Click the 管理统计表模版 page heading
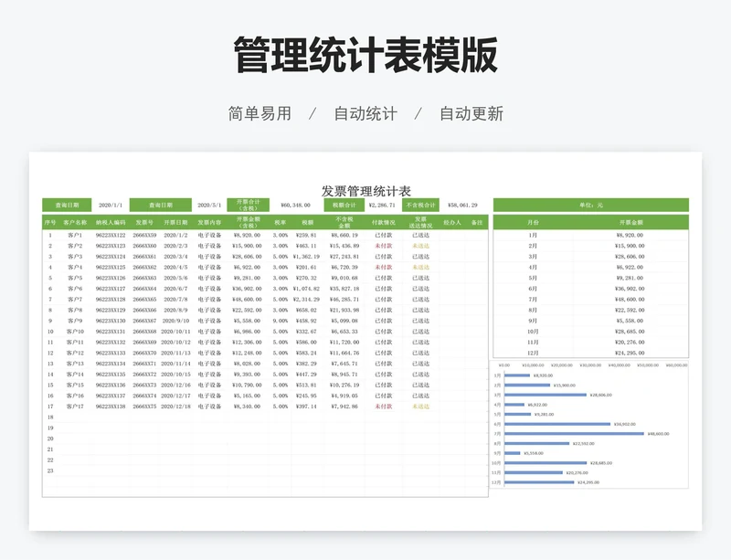This screenshot has width=731, height=560. (x=365, y=55)
